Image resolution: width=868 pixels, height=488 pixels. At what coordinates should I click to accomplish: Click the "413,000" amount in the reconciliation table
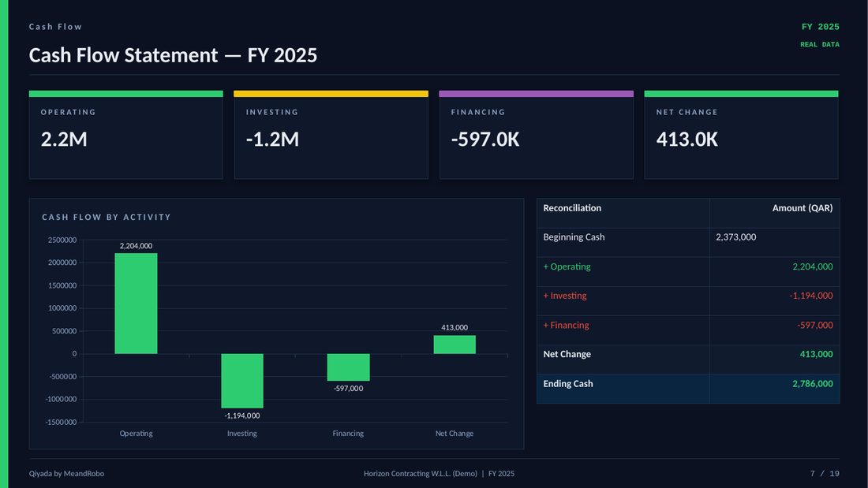click(x=816, y=354)
